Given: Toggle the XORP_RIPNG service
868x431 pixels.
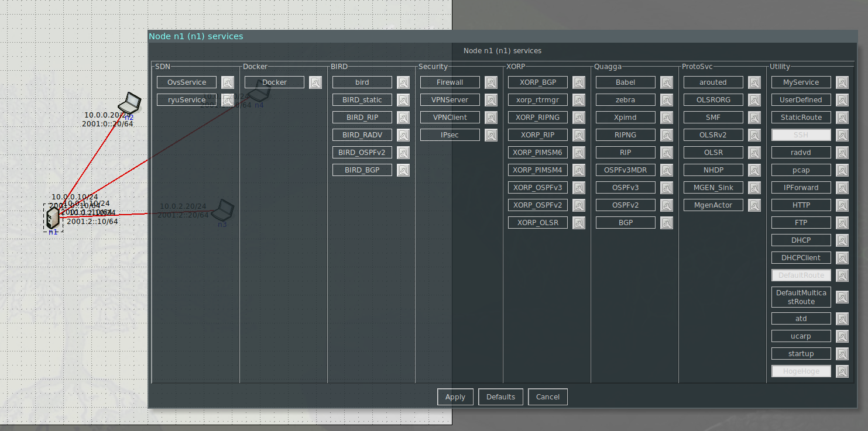Looking at the screenshot, I should [538, 118].
